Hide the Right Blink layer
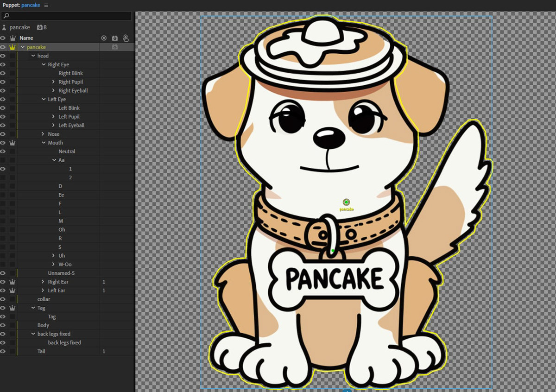This screenshot has width=556, height=392. coord(3,73)
